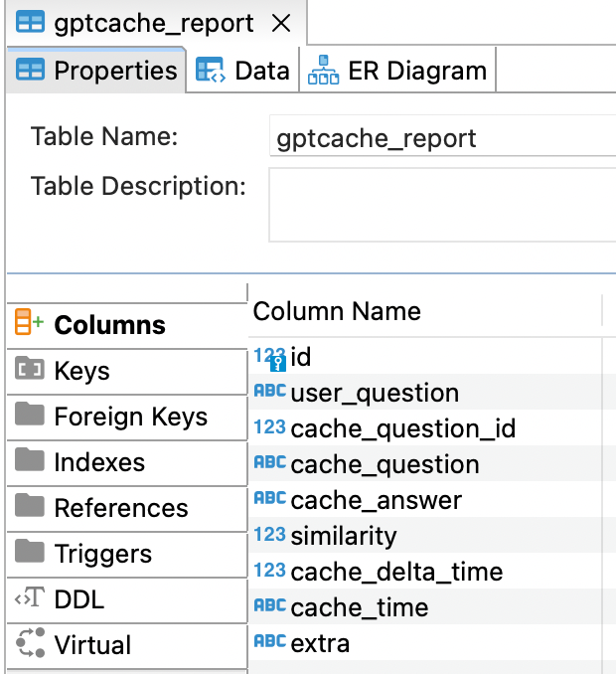Image resolution: width=616 pixels, height=674 pixels.
Task: Close the gptcache_report editor tab
Action: (x=281, y=23)
